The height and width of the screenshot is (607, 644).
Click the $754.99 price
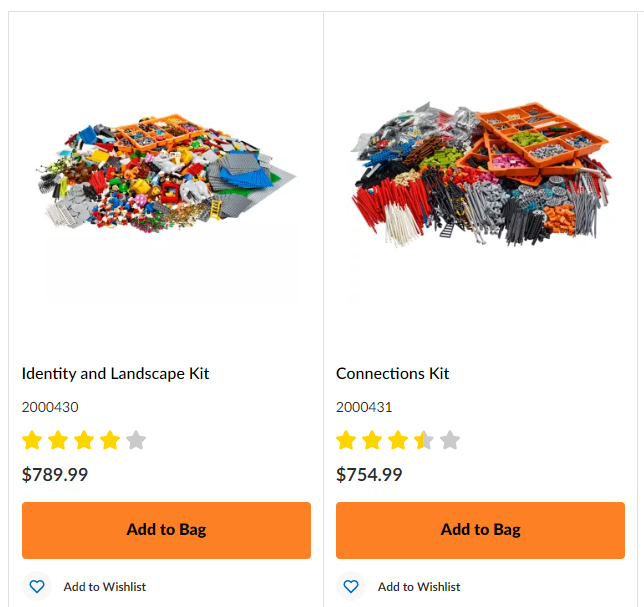tap(369, 474)
